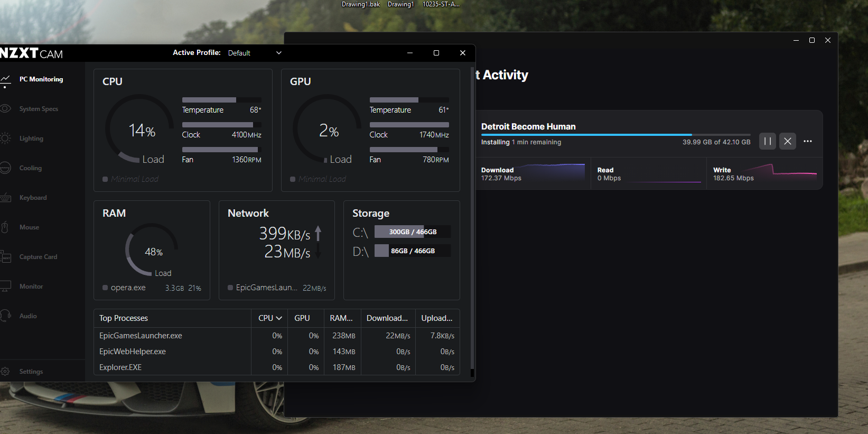Open the Mouse section
Viewport: 868px width, 434px height.
click(x=29, y=227)
